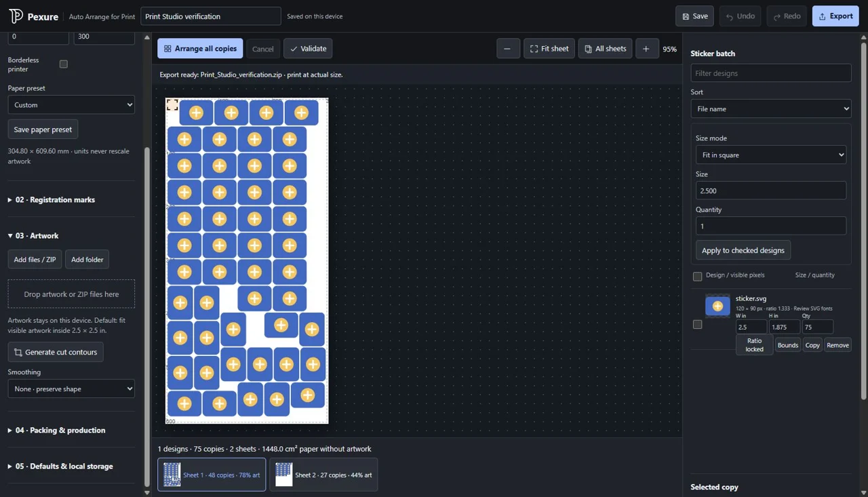Select Sheet 2 · 27 copies tab
Screen dimensions: 868x497
[323, 475]
